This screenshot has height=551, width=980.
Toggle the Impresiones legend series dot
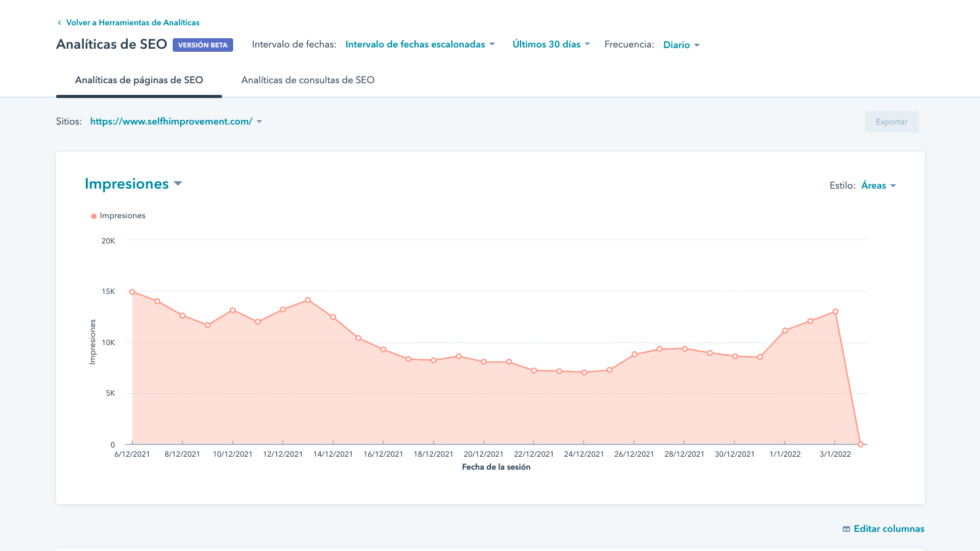coord(94,216)
